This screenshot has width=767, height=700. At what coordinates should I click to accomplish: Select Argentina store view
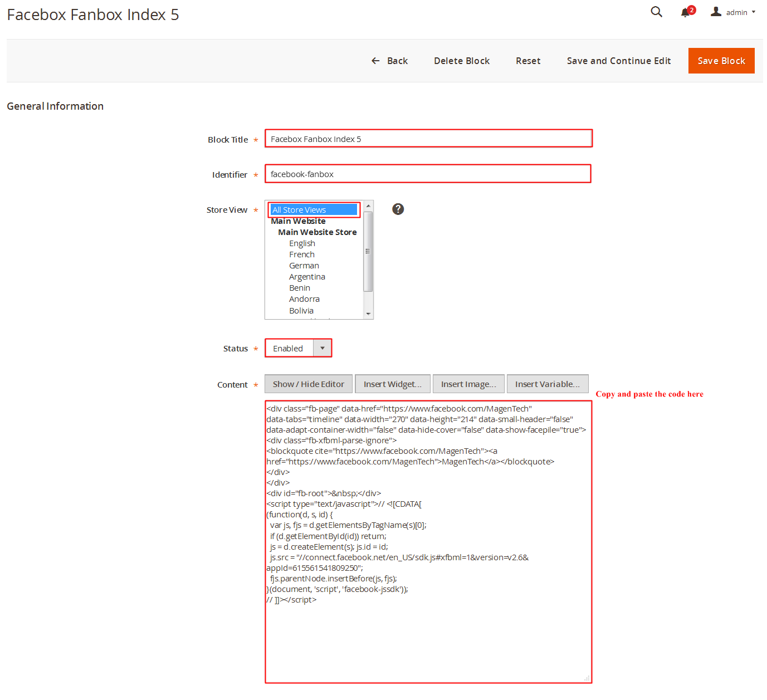[x=307, y=277]
